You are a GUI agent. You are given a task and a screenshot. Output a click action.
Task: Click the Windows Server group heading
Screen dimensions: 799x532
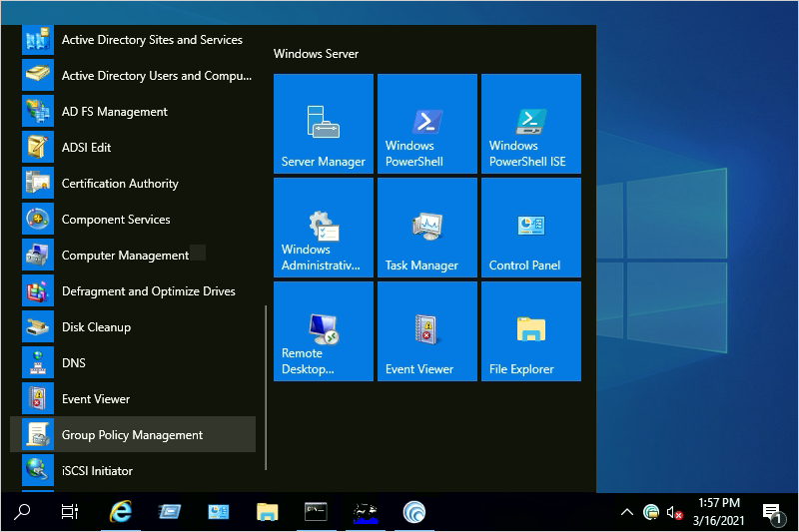[316, 54]
